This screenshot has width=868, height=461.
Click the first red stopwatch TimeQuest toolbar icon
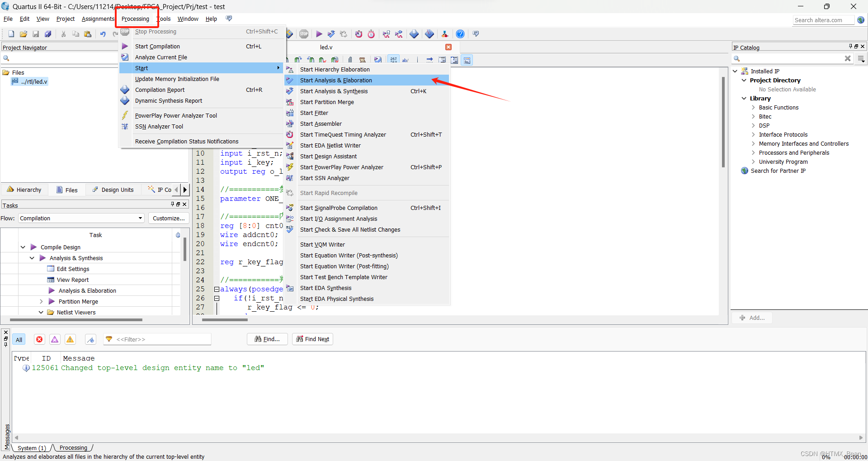(359, 34)
